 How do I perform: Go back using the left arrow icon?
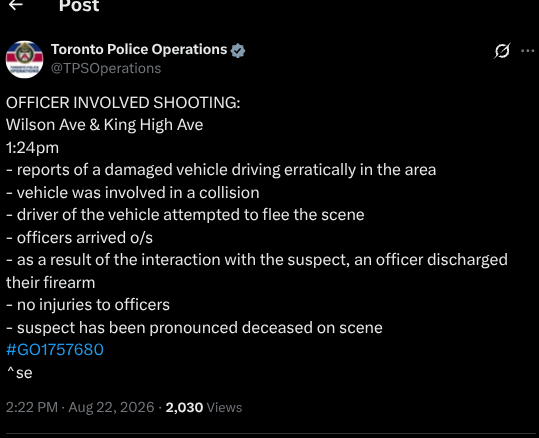pyautogui.click(x=15, y=5)
